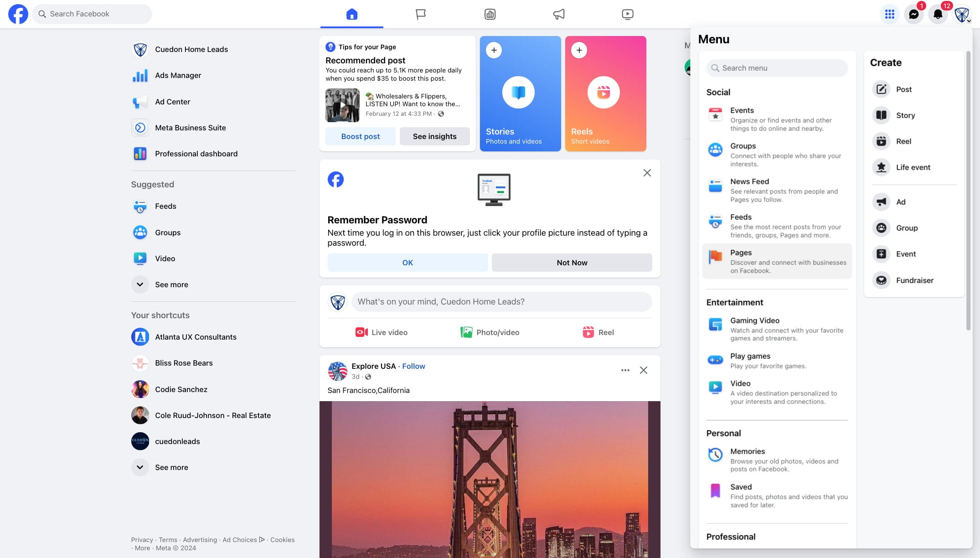Open the recommended post video thumbnail
Screen dimensions: 980x558
pyautogui.click(x=342, y=105)
